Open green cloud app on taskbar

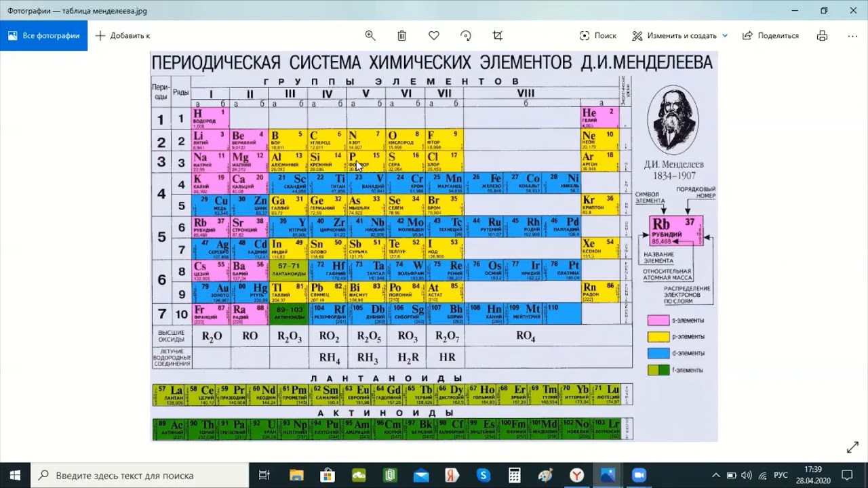click(x=359, y=475)
